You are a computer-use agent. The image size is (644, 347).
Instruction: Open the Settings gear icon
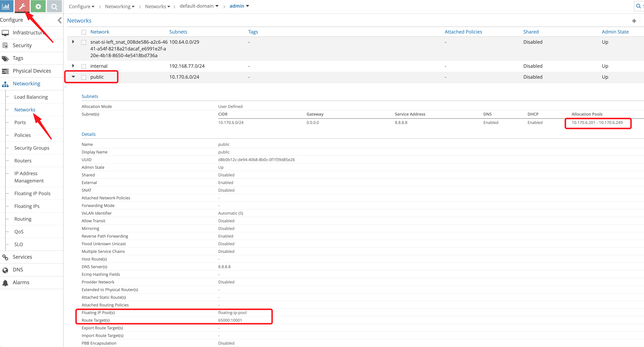(38, 6)
